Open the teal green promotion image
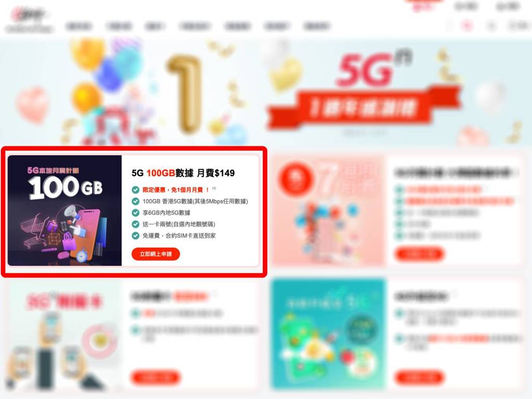 pos(328,334)
